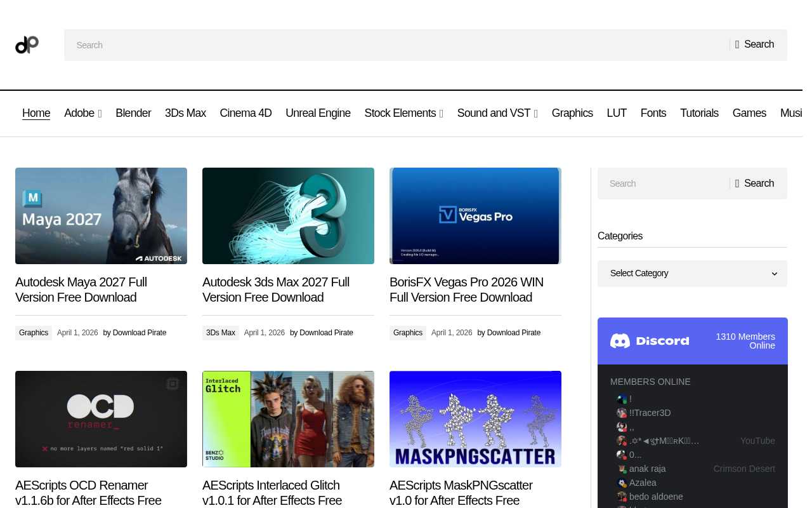Open the BorisFX Vegas Pro thumbnail
The image size is (812, 508).
[475, 216]
